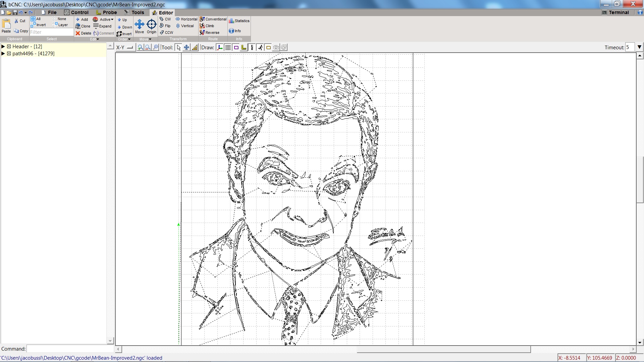Open the Timeout dropdown arrow
Viewport: 644px width, 362px height.
639,47
